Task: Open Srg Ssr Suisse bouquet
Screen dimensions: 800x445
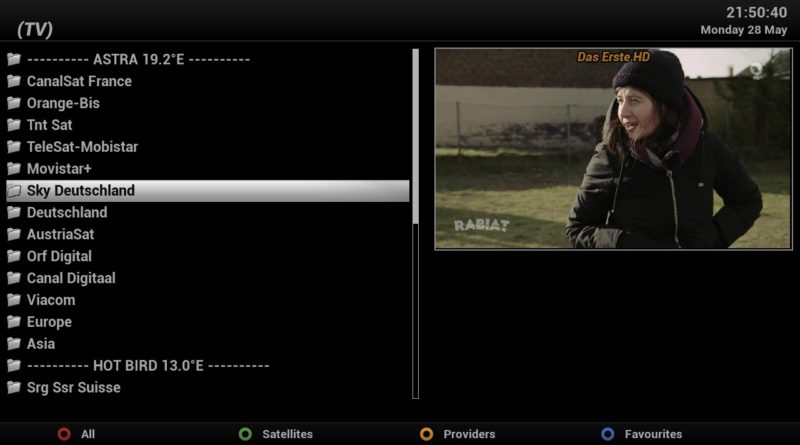Action: pyautogui.click(x=73, y=388)
